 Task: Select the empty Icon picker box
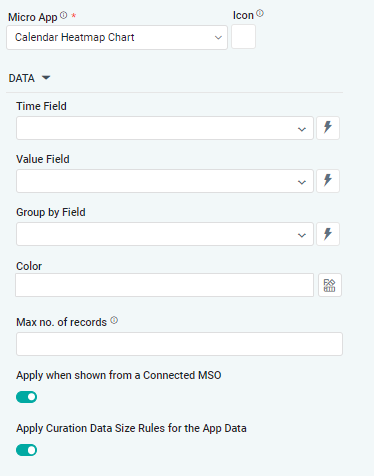point(243,37)
